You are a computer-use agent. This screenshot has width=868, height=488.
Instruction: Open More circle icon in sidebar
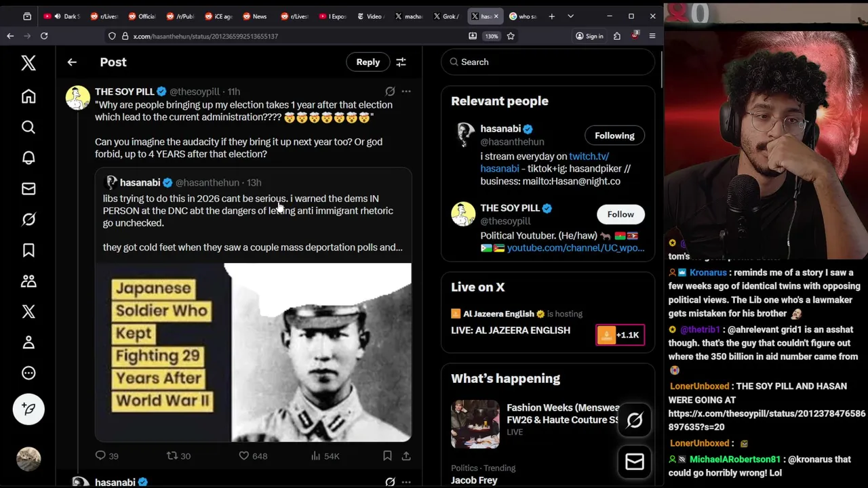point(28,373)
